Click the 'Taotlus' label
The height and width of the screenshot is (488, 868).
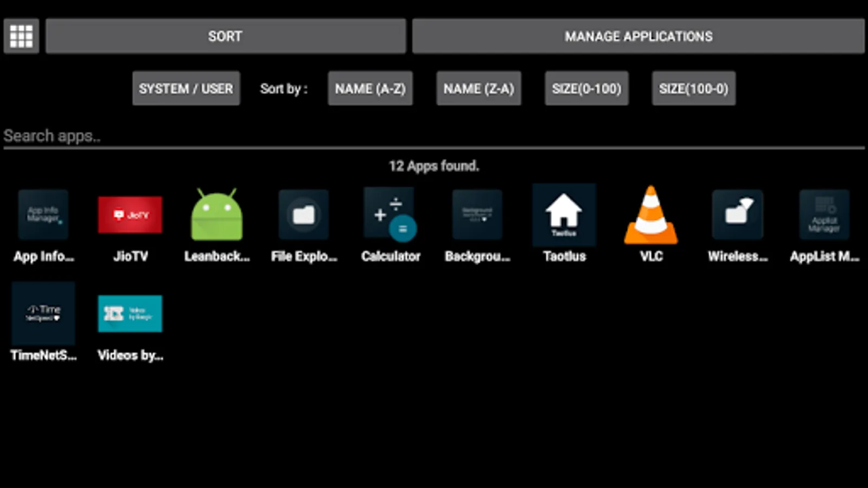point(564,256)
